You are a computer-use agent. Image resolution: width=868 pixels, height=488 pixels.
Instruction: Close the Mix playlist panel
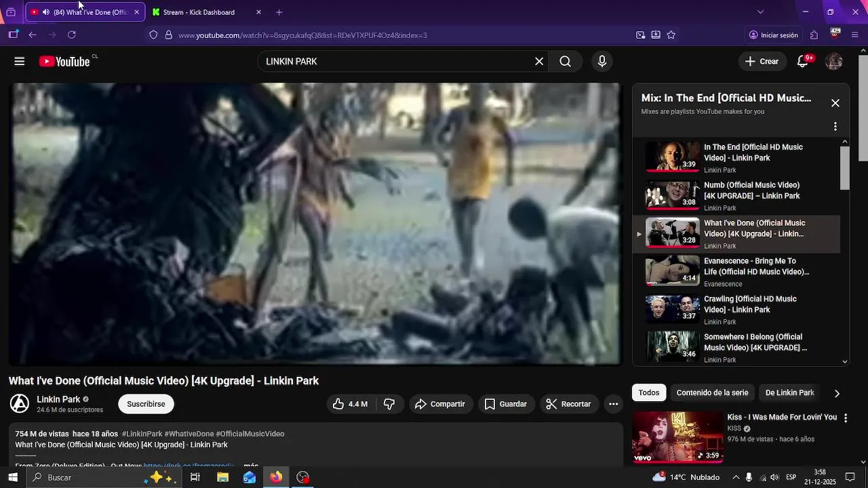click(835, 103)
